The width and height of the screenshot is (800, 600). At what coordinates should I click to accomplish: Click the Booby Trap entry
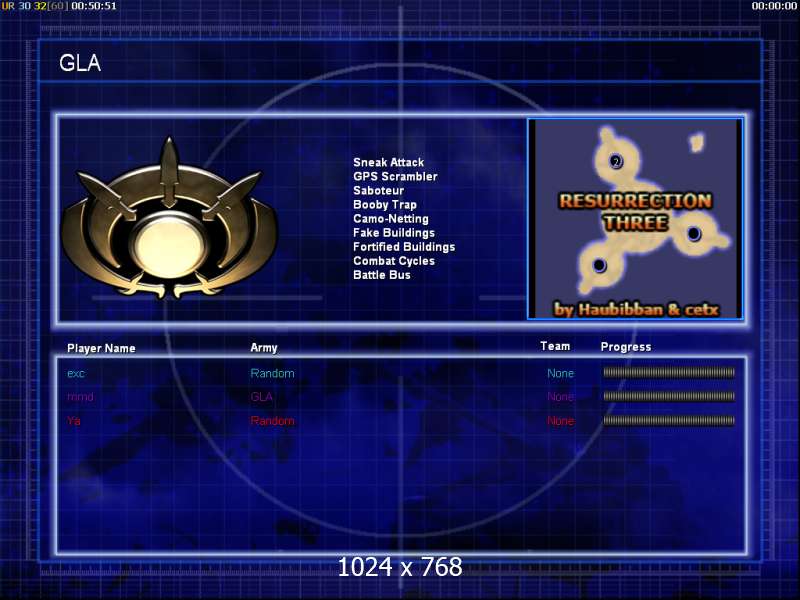point(385,205)
